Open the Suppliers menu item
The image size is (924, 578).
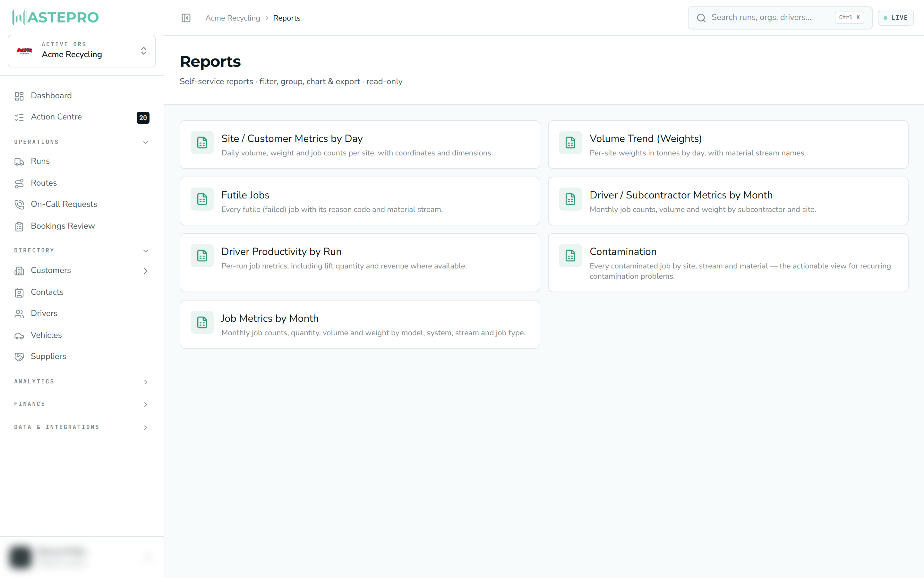coord(82,356)
